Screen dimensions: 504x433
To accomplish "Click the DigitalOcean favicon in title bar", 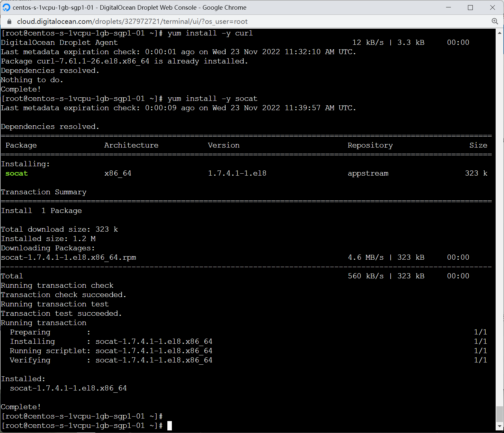I will (x=6, y=7).
